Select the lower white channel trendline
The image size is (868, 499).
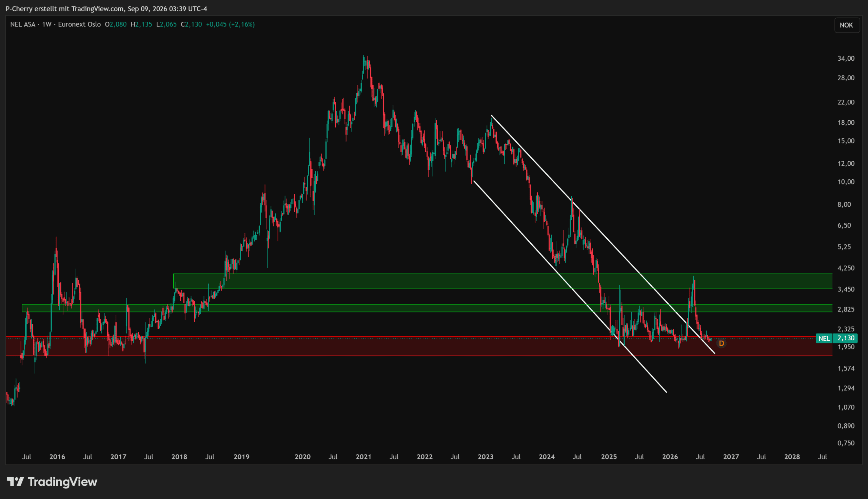point(570,286)
